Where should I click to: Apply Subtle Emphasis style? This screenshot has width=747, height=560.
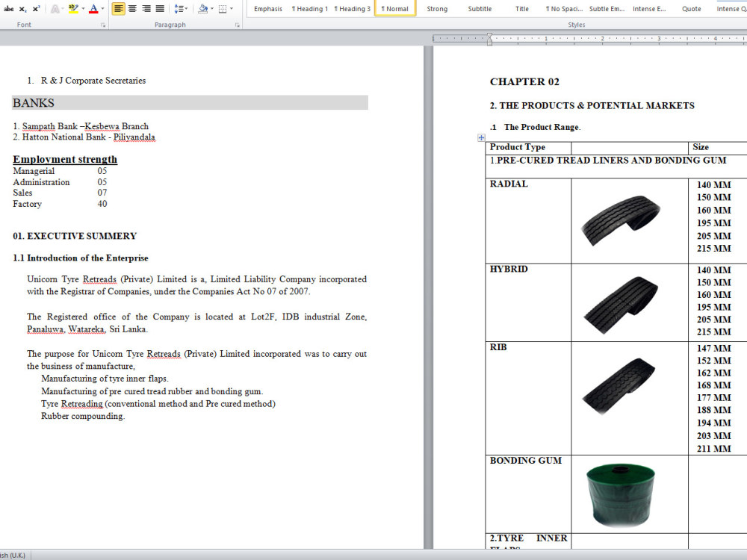pos(607,8)
